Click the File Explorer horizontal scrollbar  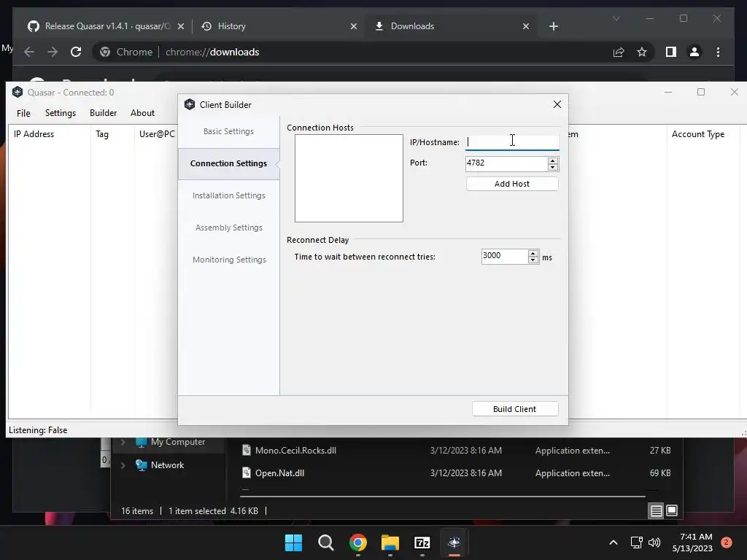click(x=443, y=496)
